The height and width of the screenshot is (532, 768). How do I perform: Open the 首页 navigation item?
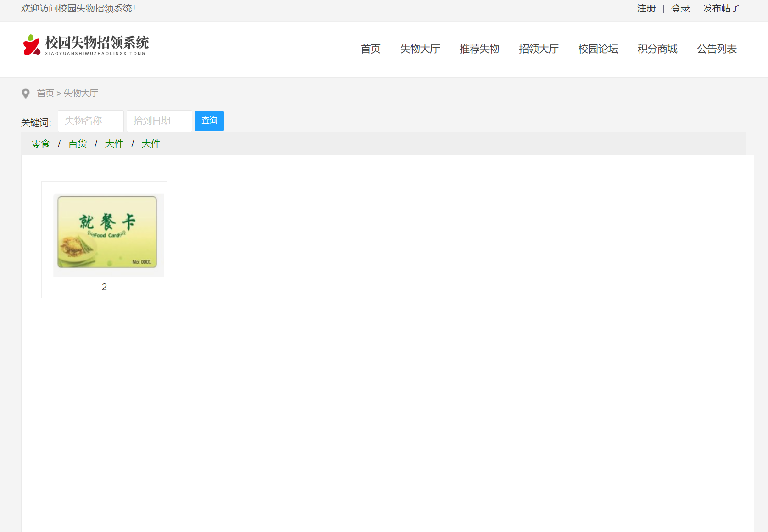click(370, 49)
